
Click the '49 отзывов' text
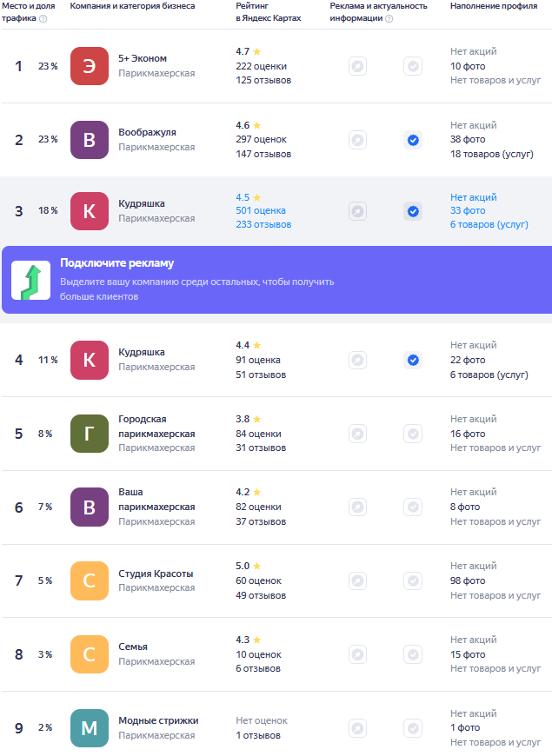261,595
